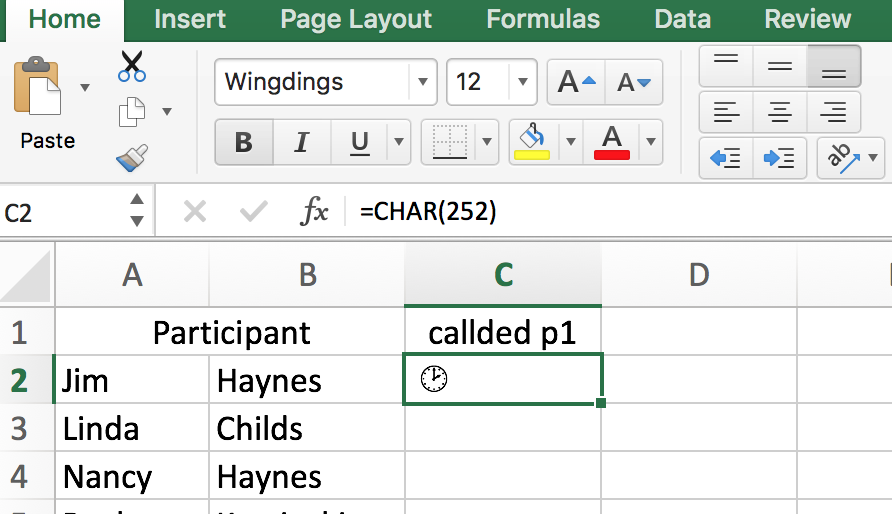Click the Participant merged cell

230,332
